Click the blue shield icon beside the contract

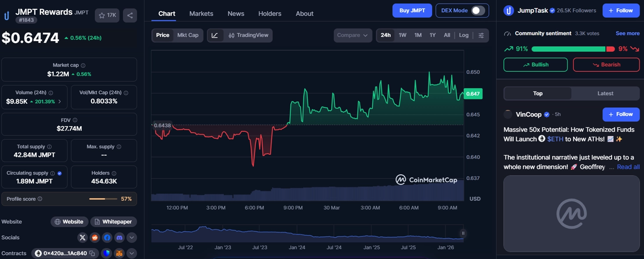(x=106, y=253)
